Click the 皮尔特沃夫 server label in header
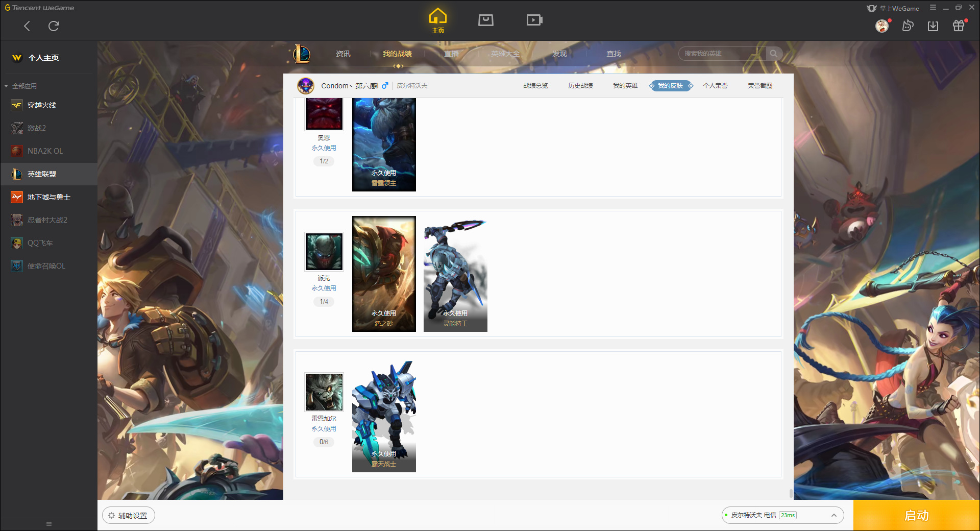The width and height of the screenshot is (980, 531). tap(412, 86)
